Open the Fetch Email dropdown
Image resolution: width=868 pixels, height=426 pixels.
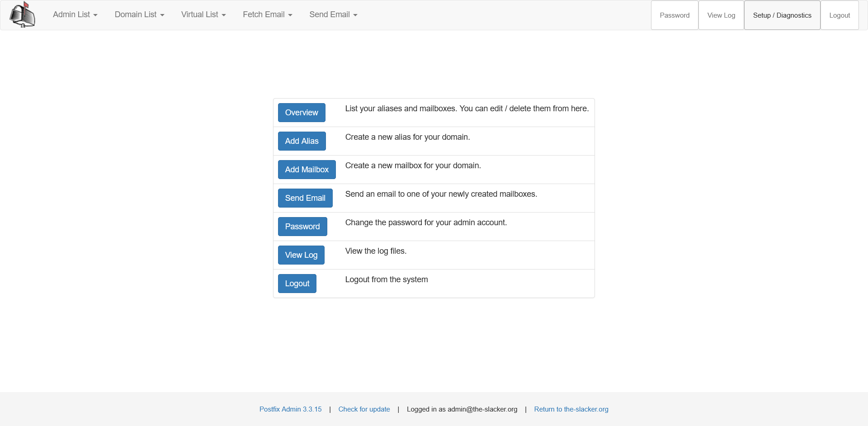pyautogui.click(x=267, y=14)
